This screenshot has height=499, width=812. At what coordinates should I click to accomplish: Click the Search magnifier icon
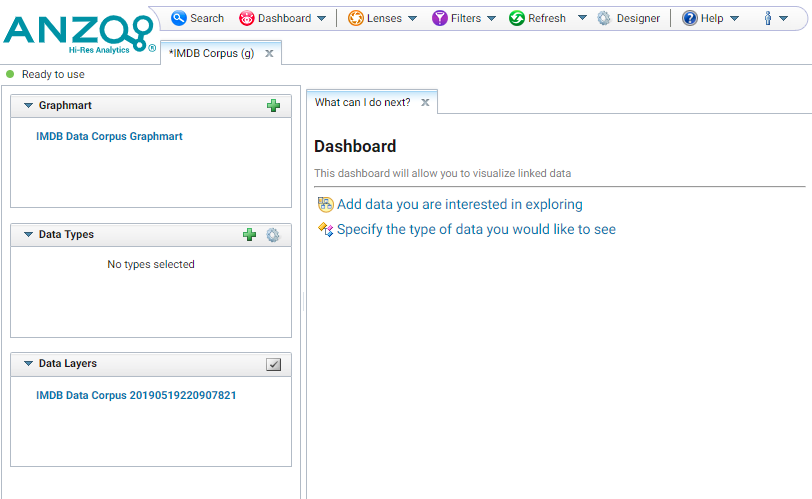point(179,18)
